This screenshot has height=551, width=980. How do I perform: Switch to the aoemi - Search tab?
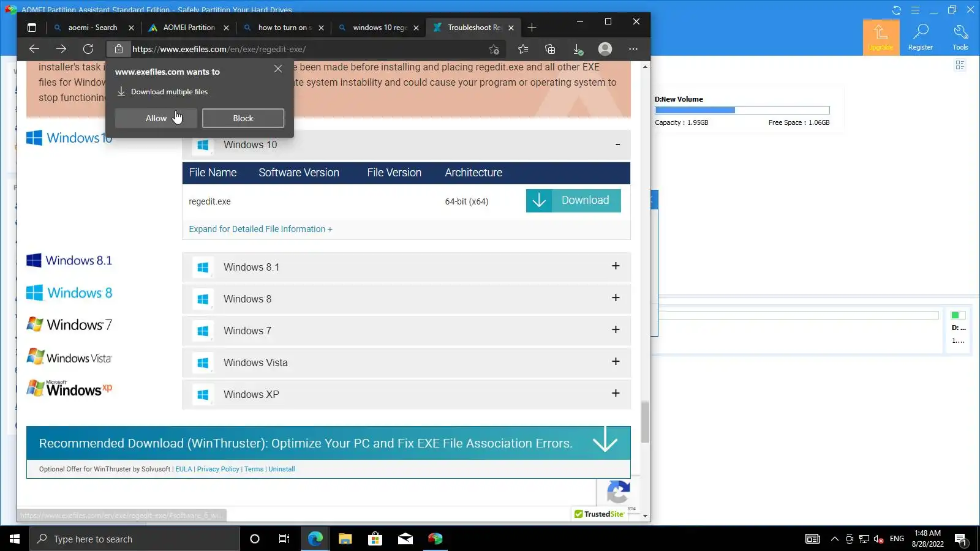click(92, 28)
